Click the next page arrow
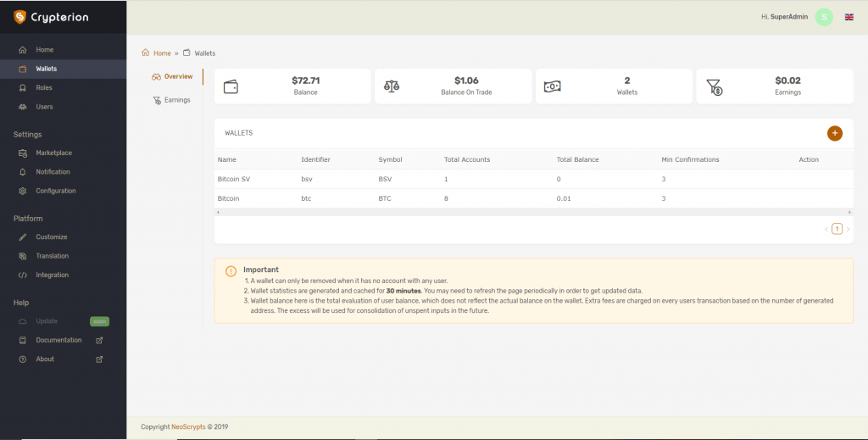868x440 pixels. [x=848, y=229]
